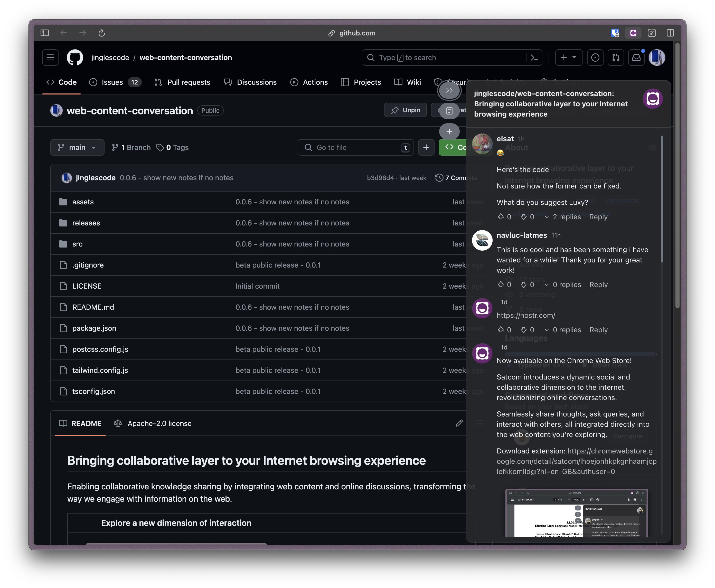Toggle the browser sidebar button

click(45, 33)
